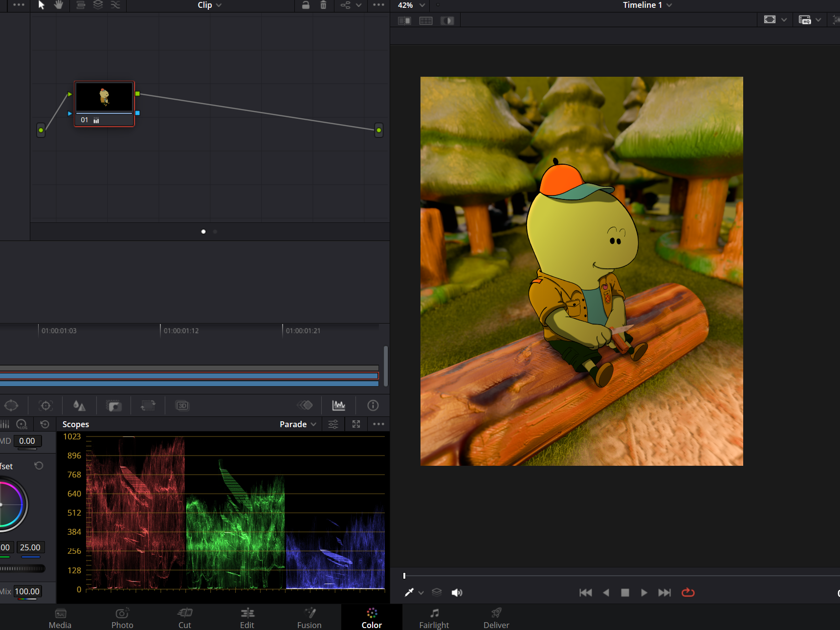Image resolution: width=840 pixels, height=630 pixels.
Task: Toggle the viewer layers overlay icon
Action: pos(437,592)
